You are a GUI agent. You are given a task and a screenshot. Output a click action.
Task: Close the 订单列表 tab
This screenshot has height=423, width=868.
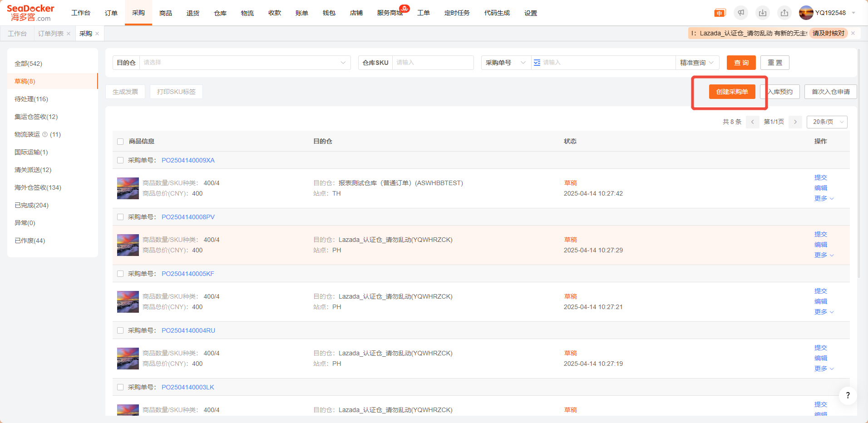click(69, 34)
